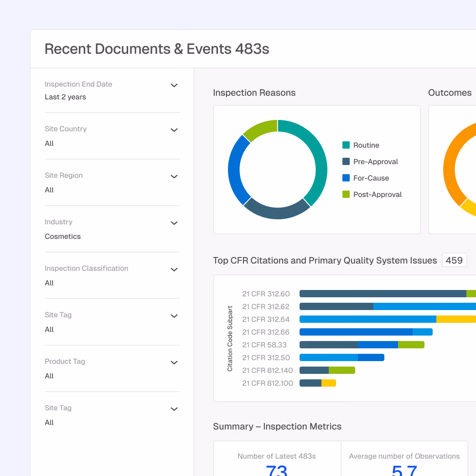Select the Routine legend swatch

(346, 145)
